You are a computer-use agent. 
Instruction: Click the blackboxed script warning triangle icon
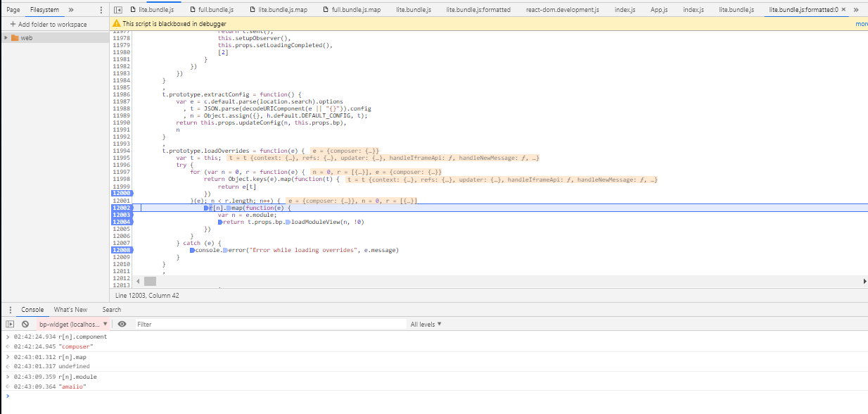pyautogui.click(x=117, y=23)
